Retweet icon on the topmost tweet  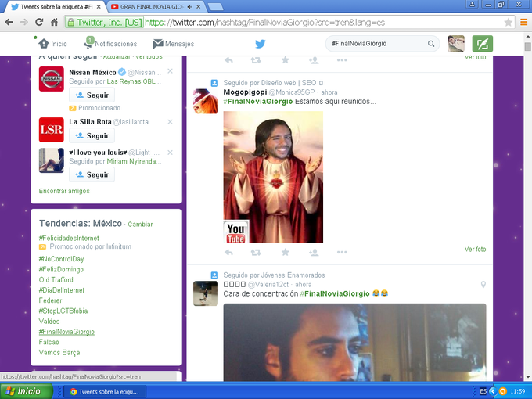tap(256, 60)
